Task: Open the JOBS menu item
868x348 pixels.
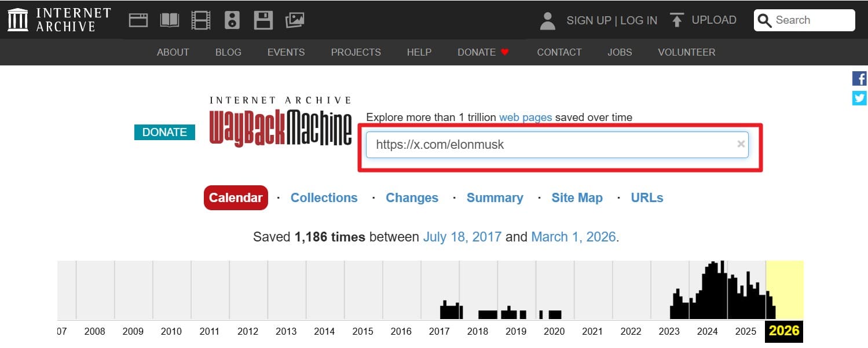Action: tap(620, 52)
